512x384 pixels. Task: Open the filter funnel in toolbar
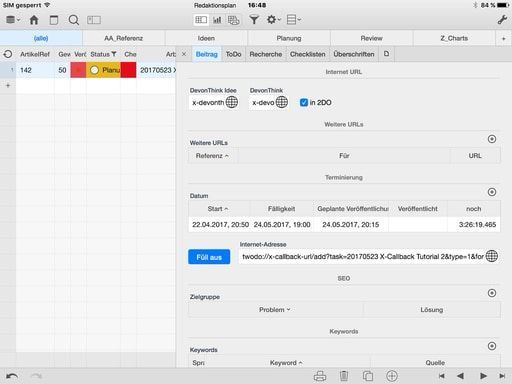coord(254,20)
